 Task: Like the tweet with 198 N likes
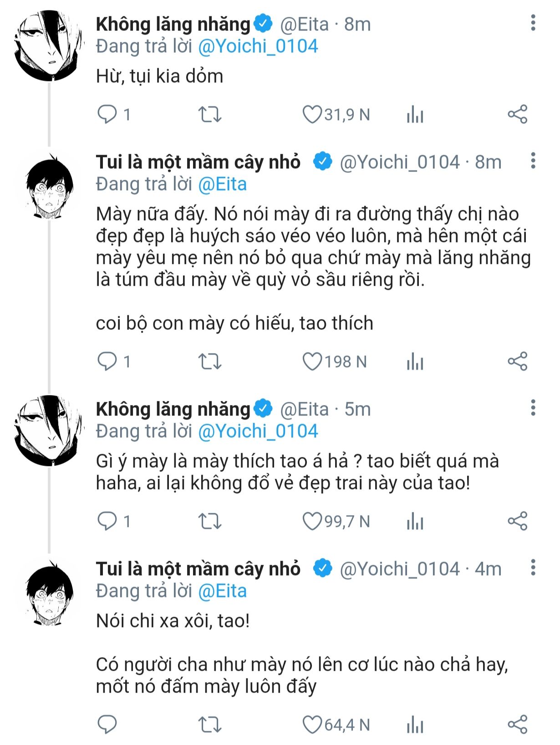point(312,362)
